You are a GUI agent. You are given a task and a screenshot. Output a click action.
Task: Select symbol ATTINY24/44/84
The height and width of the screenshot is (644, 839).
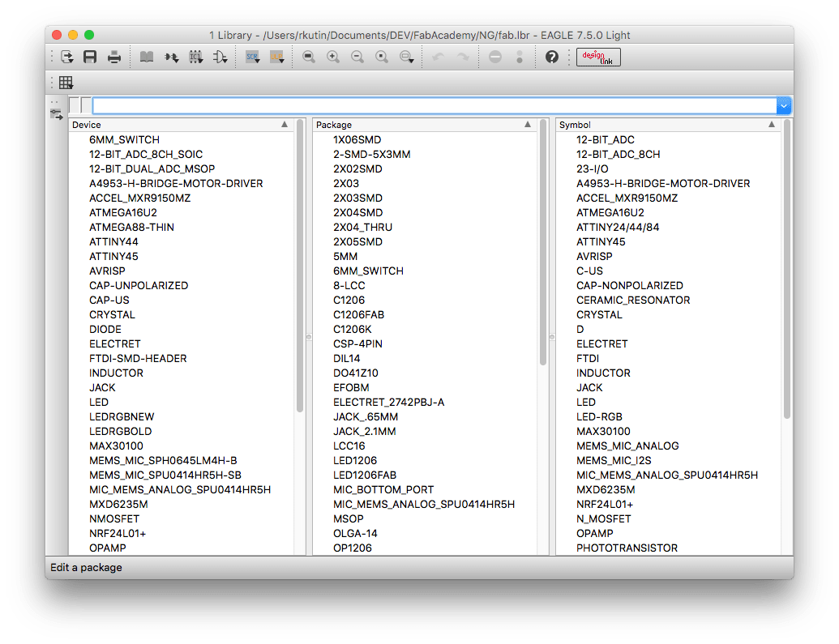(618, 227)
